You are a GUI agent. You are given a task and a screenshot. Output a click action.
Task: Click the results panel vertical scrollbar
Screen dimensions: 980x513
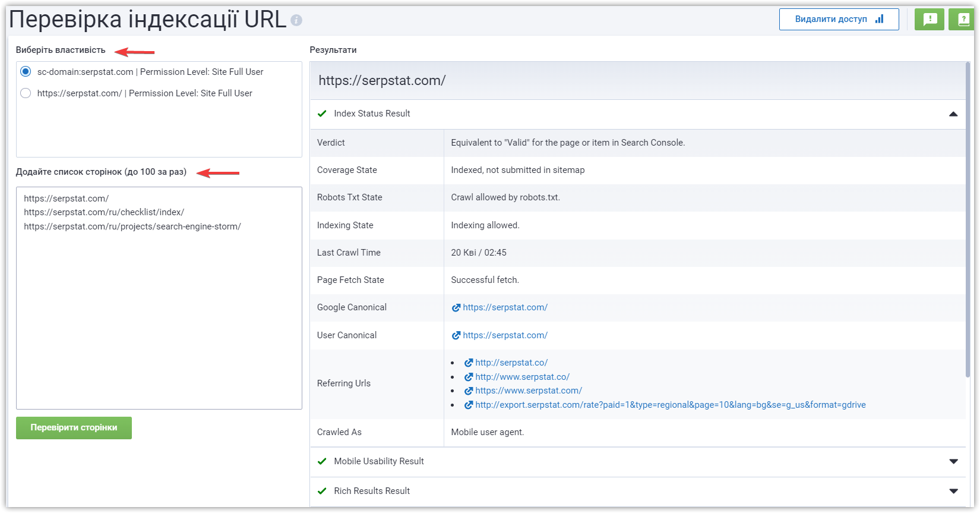coord(968,220)
